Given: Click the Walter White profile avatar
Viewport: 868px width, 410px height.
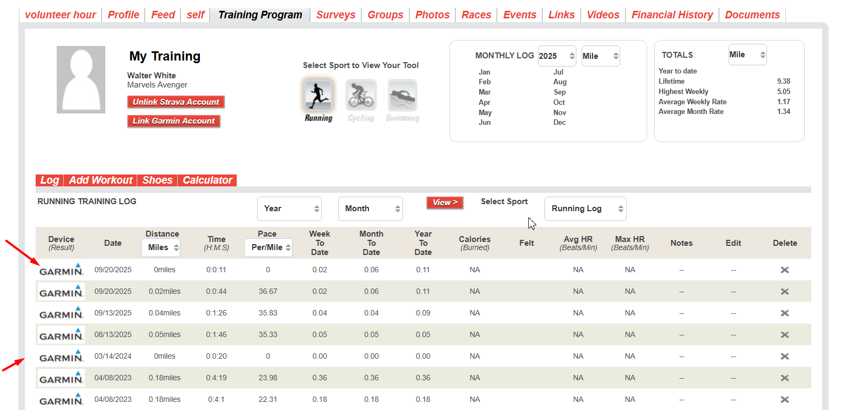Looking at the screenshot, I should pos(81,79).
